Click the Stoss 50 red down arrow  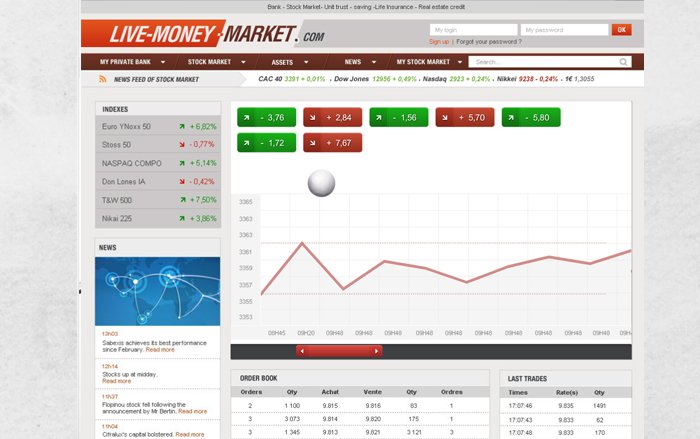(x=182, y=145)
